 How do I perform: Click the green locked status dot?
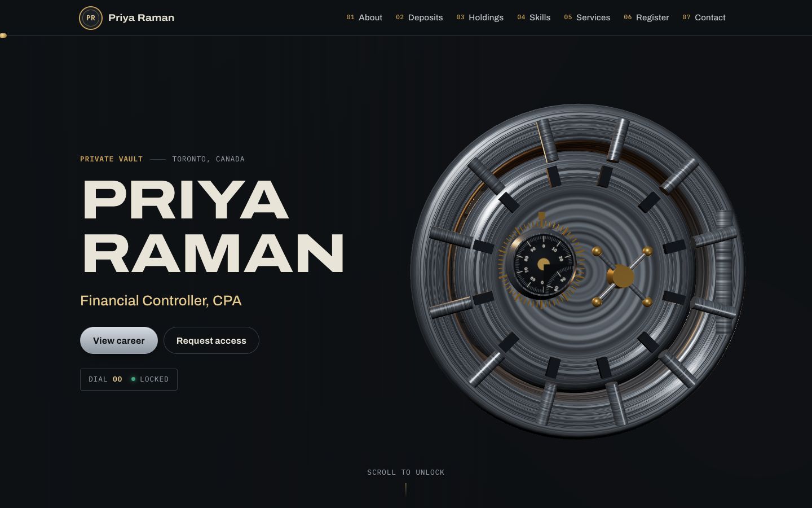[x=134, y=379]
